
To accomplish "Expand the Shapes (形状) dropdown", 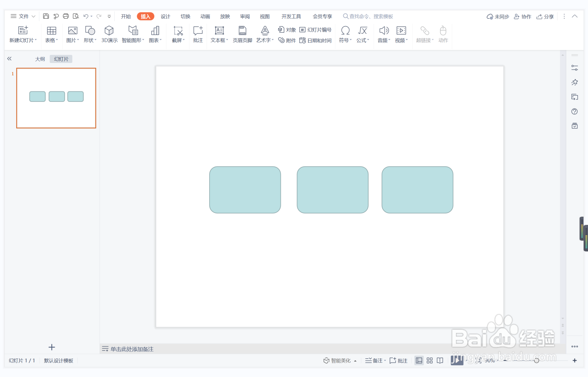I will [95, 40].
